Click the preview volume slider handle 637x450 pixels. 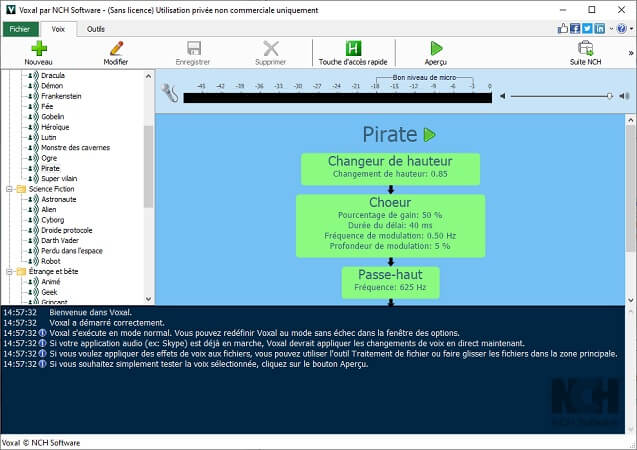610,96
